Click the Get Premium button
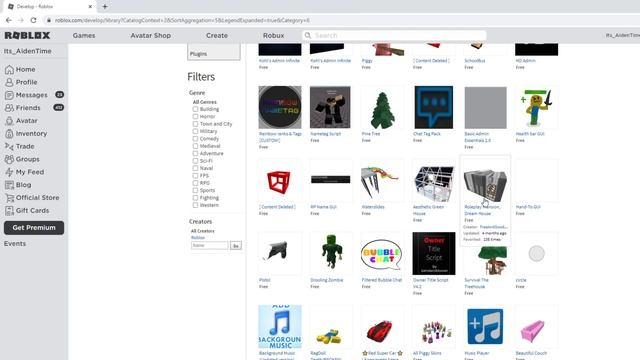This screenshot has width=640, height=360. (x=34, y=228)
